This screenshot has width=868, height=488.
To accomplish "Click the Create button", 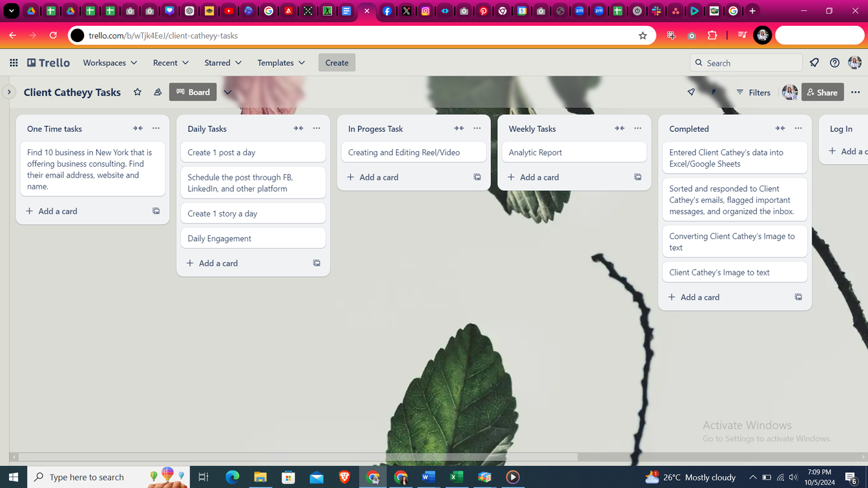I will pos(336,63).
